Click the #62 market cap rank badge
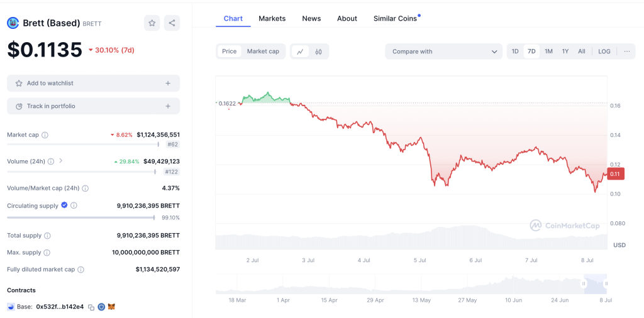The width and height of the screenshot is (644, 318). [x=172, y=145]
